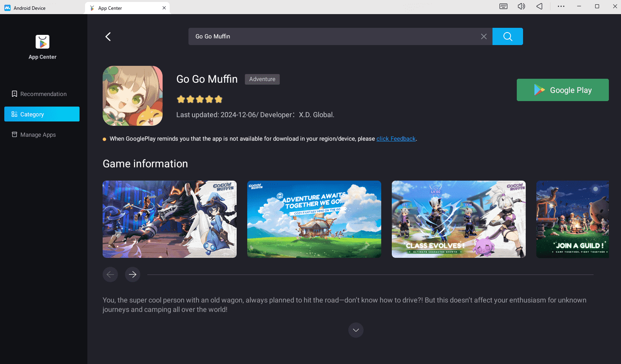Screen dimensions: 621x364
Task: Close the App Center tab
Action: tap(164, 8)
